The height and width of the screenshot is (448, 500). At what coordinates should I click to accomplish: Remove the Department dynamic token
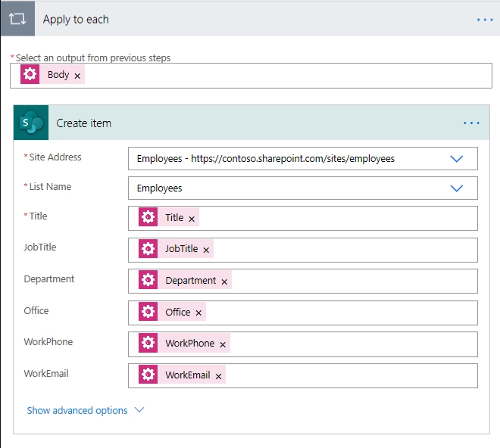coord(224,282)
